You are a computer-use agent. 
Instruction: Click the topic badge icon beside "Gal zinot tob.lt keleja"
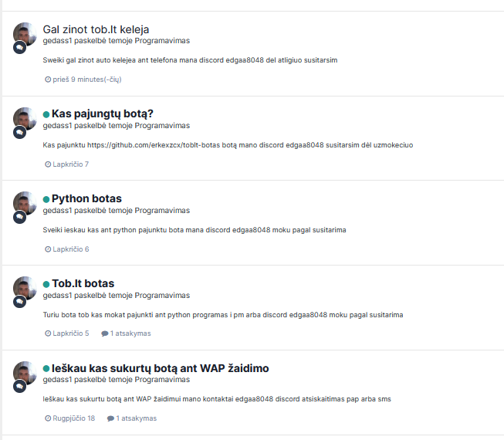pyautogui.click(x=19, y=48)
